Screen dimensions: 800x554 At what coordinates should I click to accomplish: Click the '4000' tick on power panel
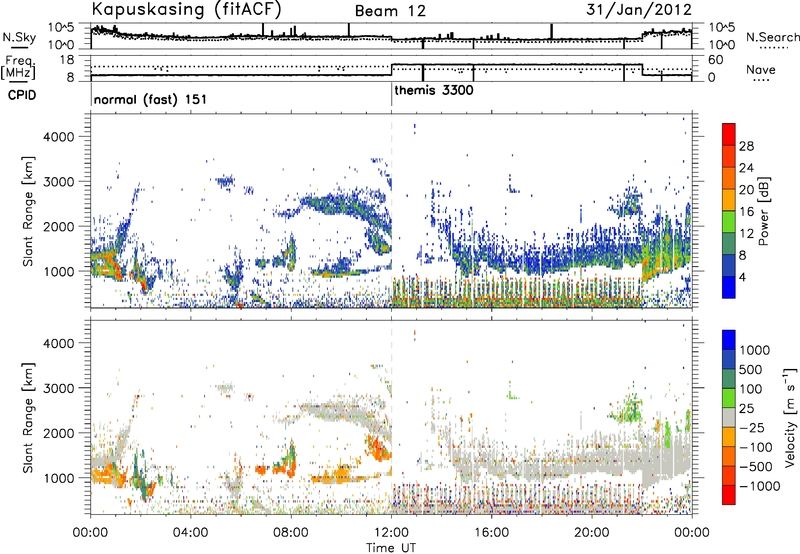tap(58, 137)
